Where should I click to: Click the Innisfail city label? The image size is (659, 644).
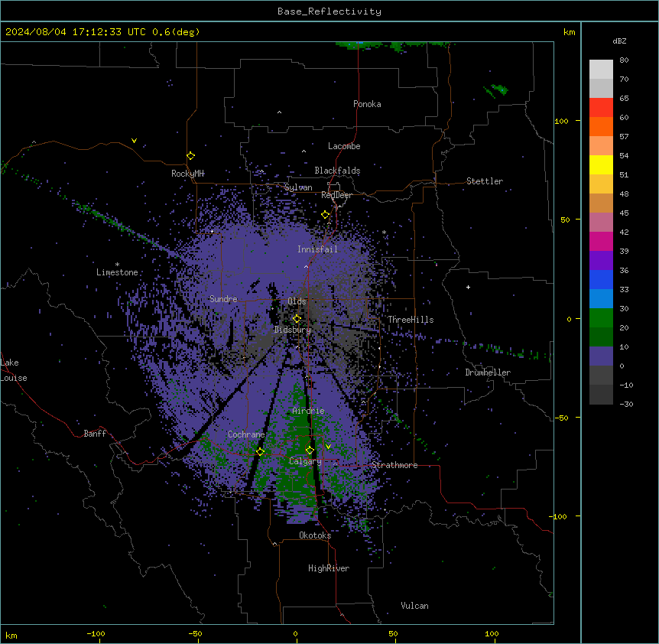coord(317,249)
